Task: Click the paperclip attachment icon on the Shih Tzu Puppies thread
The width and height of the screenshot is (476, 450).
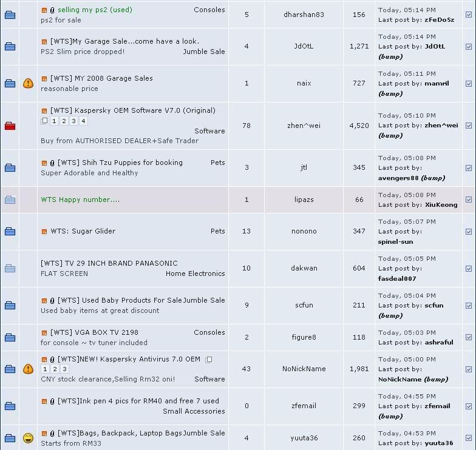Action: tap(52, 163)
